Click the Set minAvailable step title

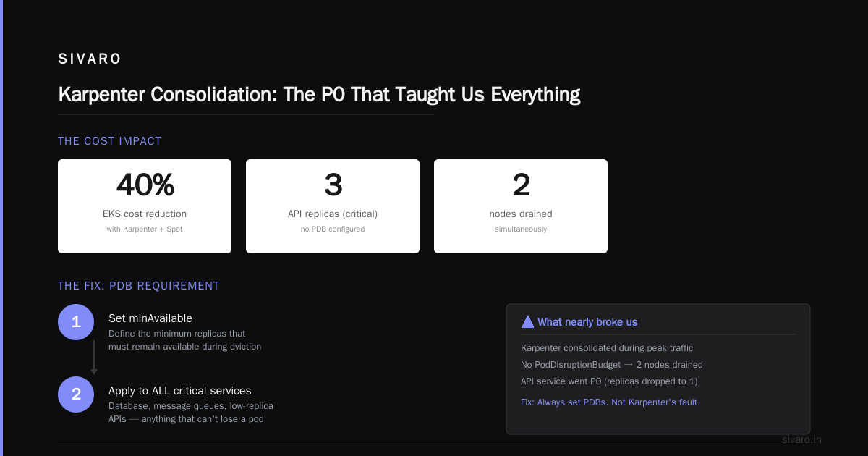point(150,318)
